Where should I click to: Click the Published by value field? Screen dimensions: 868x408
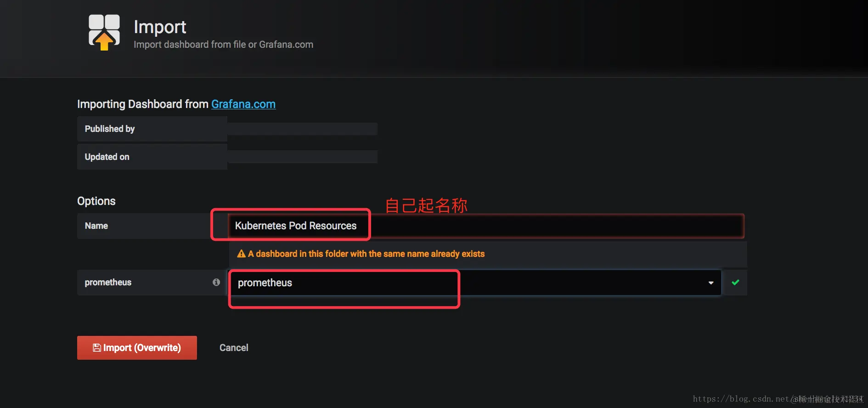[302, 129]
